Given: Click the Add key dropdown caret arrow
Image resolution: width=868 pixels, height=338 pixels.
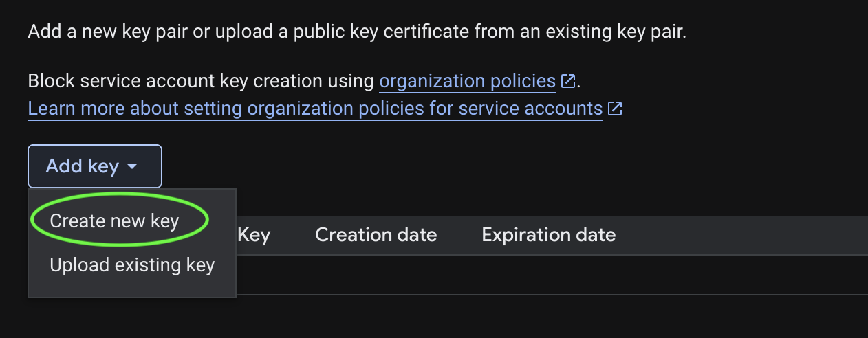Looking at the screenshot, I should tap(133, 166).
